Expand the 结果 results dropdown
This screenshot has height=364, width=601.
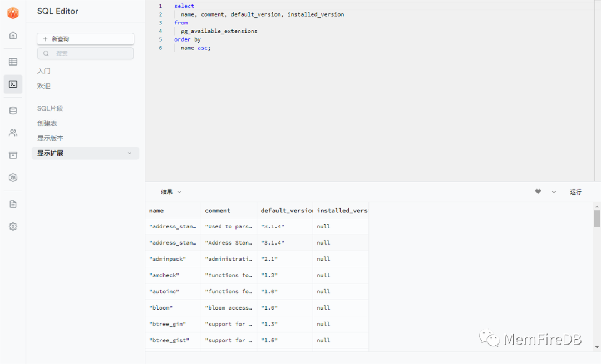171,192
